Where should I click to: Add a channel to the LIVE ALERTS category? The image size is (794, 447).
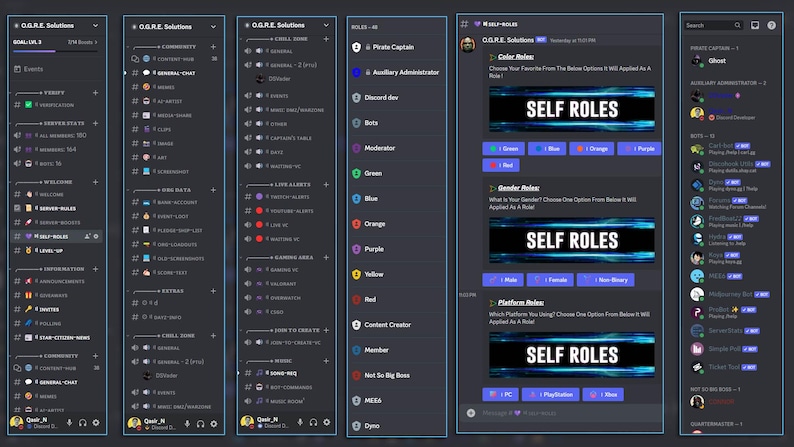[326, 185]
